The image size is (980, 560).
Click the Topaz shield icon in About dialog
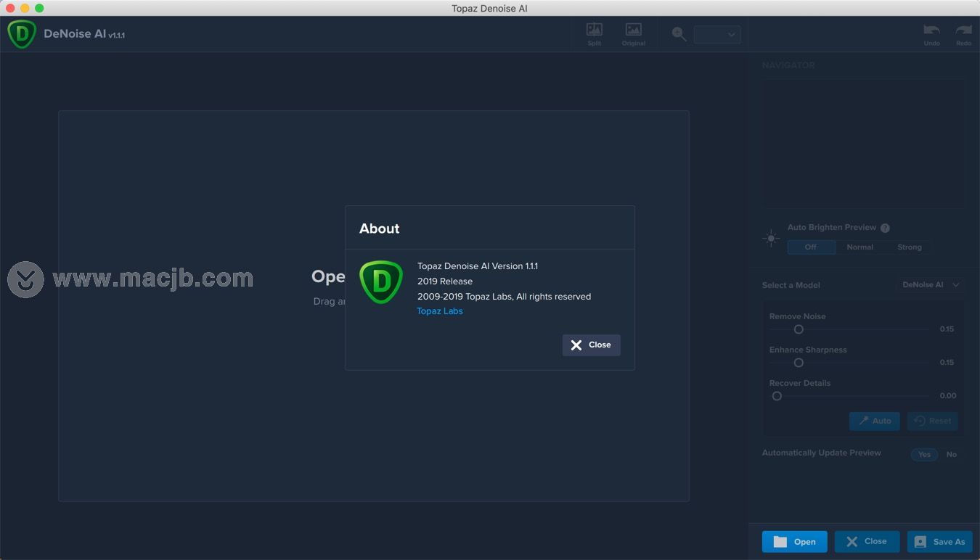[x=381, y=281]
